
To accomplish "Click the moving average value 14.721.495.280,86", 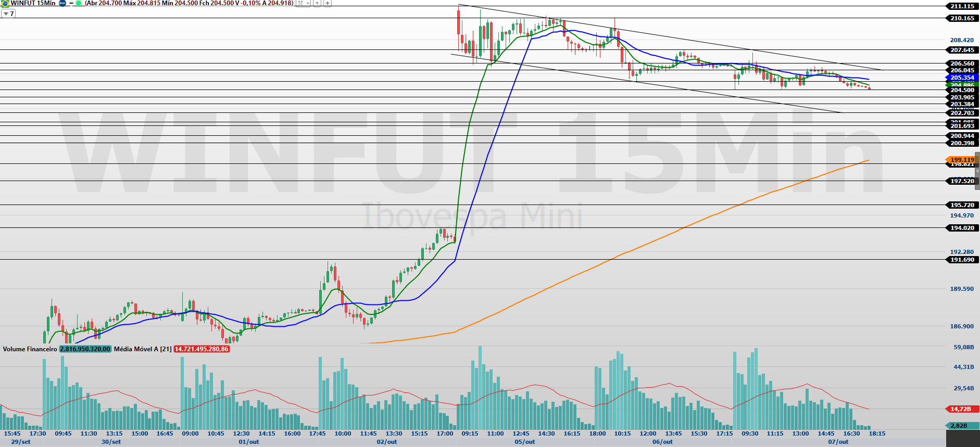I will click(x=202, y=349).
